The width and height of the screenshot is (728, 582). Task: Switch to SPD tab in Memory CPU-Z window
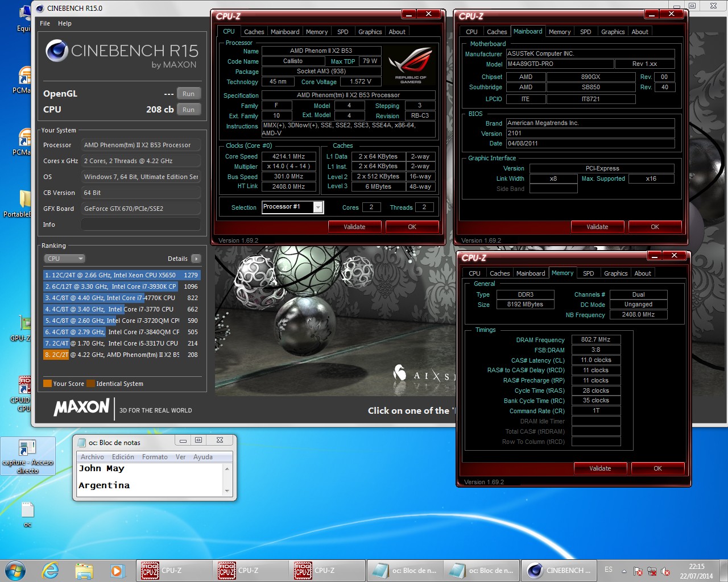[x=588, y=273]
